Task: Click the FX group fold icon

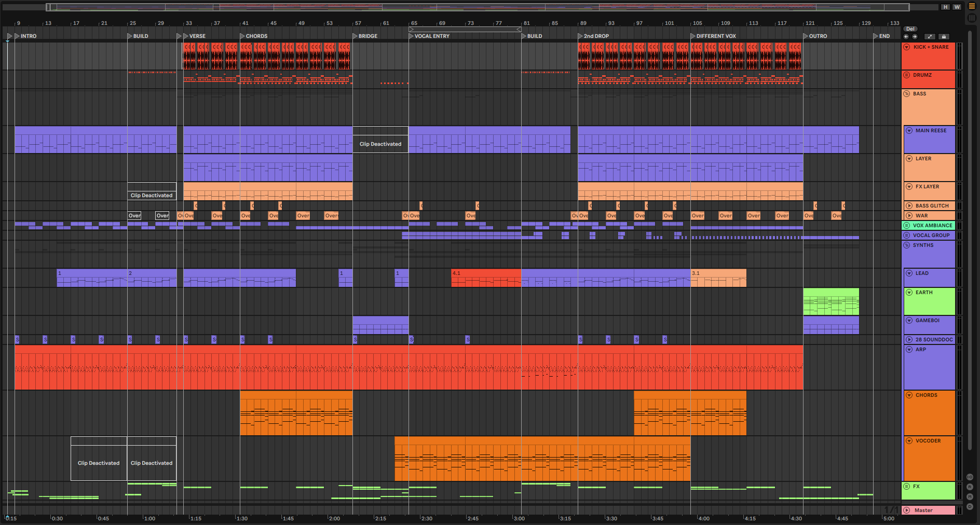Action: tap(907, 487)
